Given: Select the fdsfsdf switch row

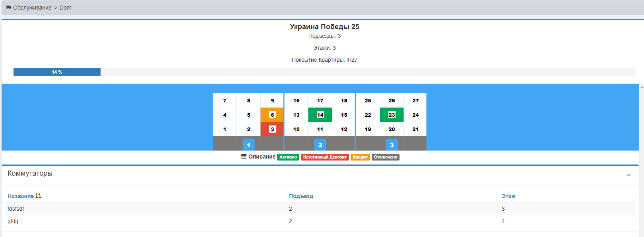Looking at the screenshot, I should [16, 209].
